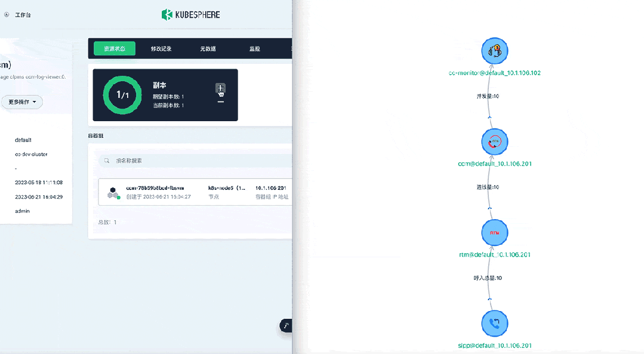The height and width of the screenshot is (354, 644).
Task: Switch to the 元数据 tab
Action: pyautogui.click(x=208, y=49)
